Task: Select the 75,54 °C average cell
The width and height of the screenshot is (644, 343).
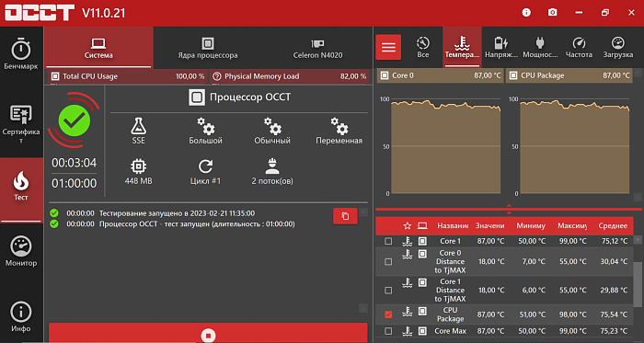Action: [615, 314]
